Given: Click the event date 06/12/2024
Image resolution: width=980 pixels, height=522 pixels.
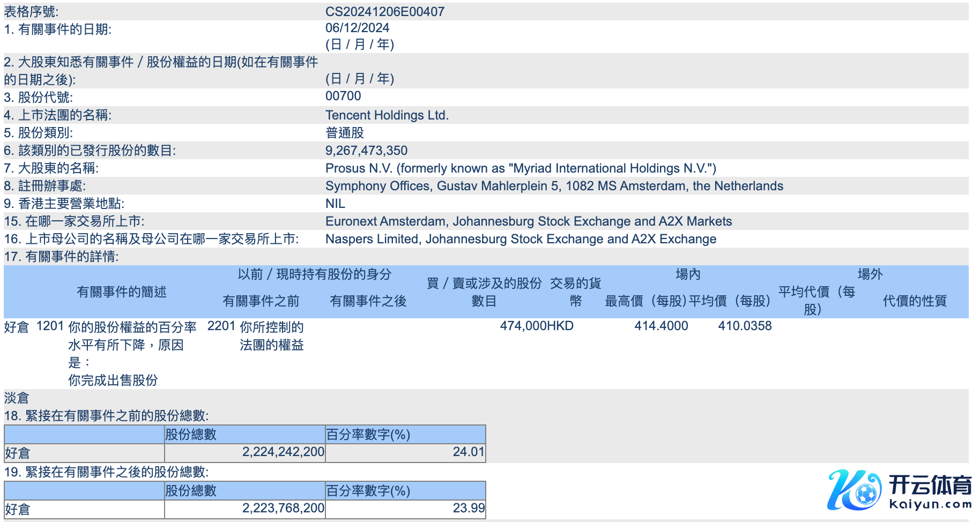Looking at the screenshot, I should point(357,28).
